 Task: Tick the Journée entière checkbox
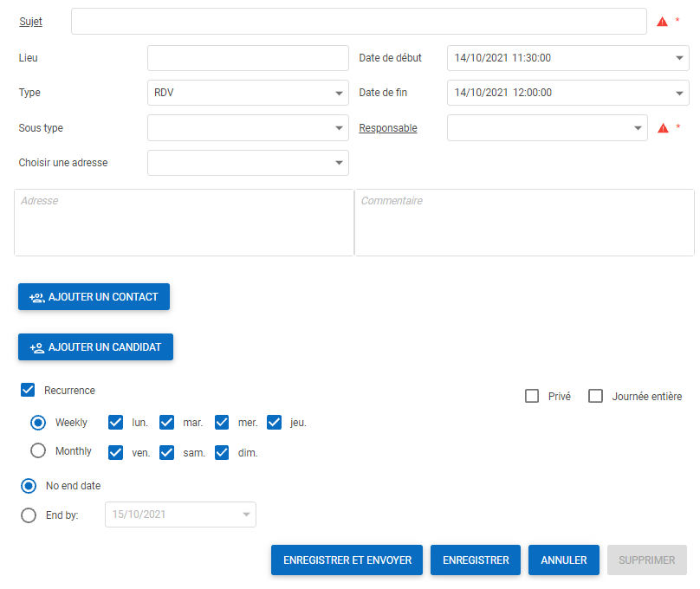595,397
